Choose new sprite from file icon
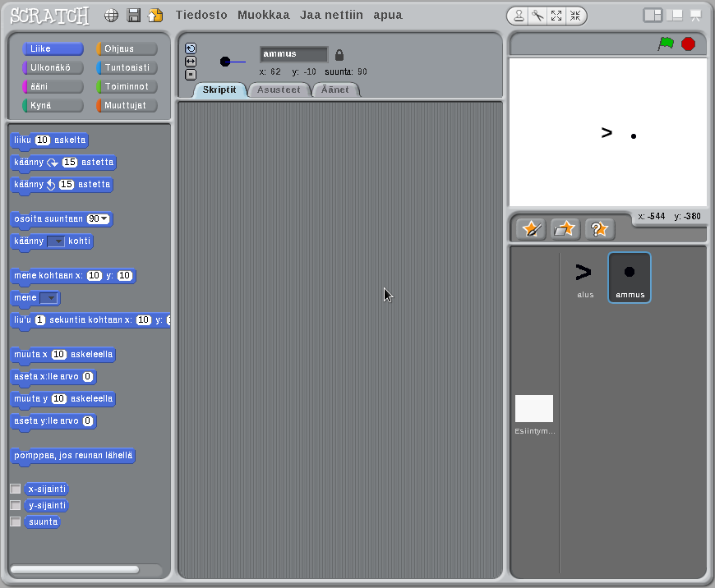The image size is (715, 588). (x=565, y=229)
